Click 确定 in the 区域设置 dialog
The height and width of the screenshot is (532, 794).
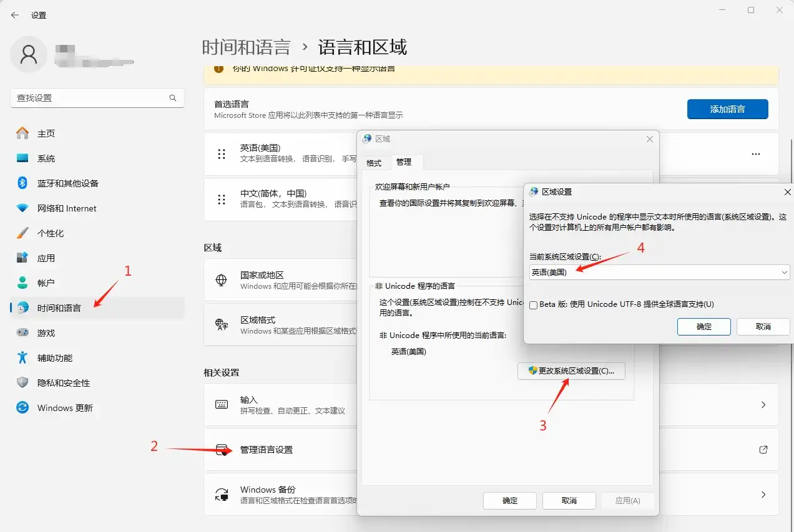[704, 327]
